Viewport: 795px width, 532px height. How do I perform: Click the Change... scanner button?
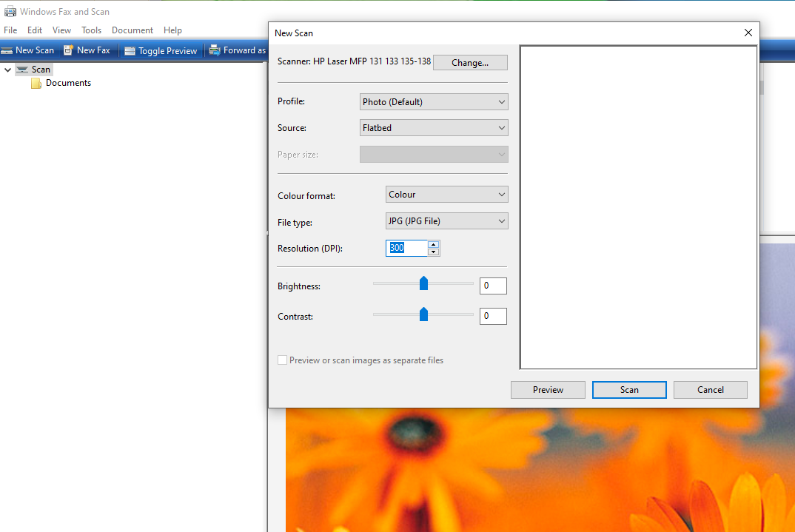coord(470,63)
